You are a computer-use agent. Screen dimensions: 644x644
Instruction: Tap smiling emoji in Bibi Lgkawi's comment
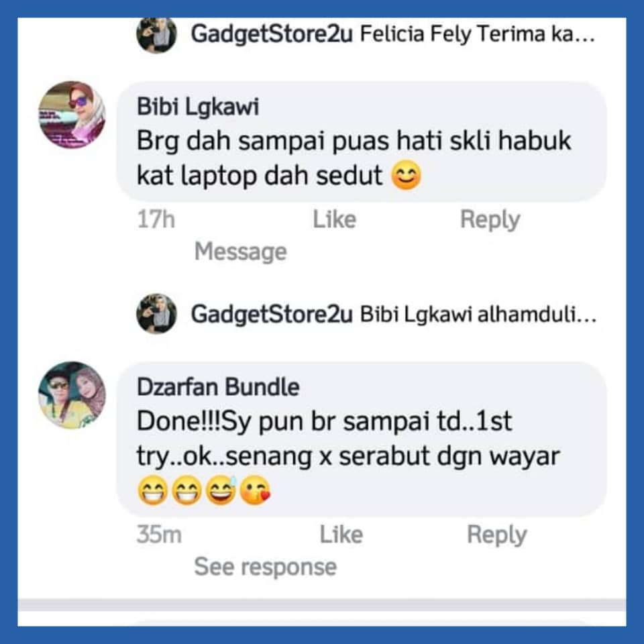(x=407, y=175)
